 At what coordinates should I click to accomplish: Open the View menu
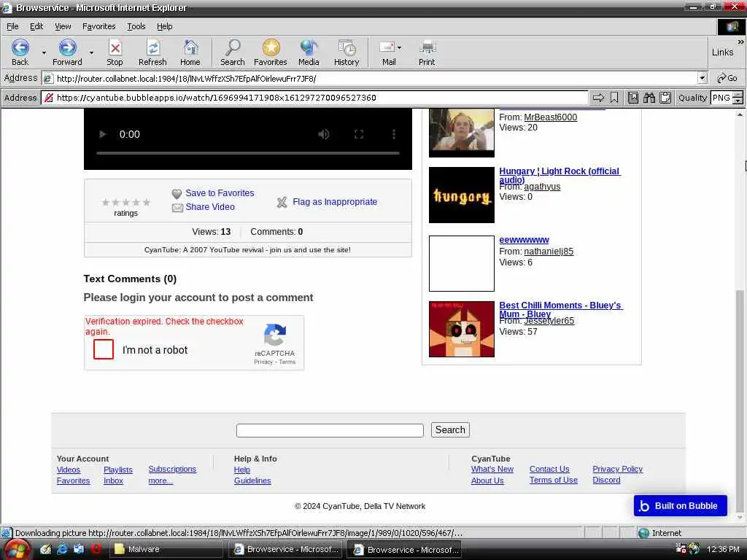[x=63, y=26]
